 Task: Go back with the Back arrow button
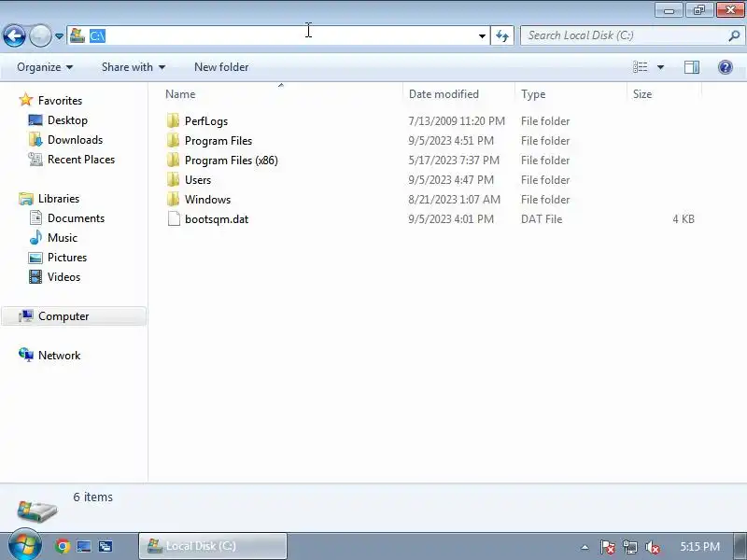point(14,35)
